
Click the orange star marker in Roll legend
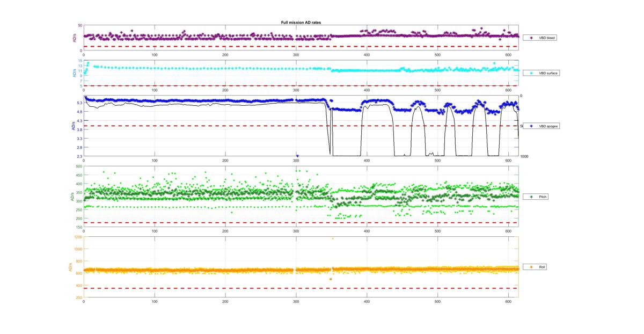[531, 267]
